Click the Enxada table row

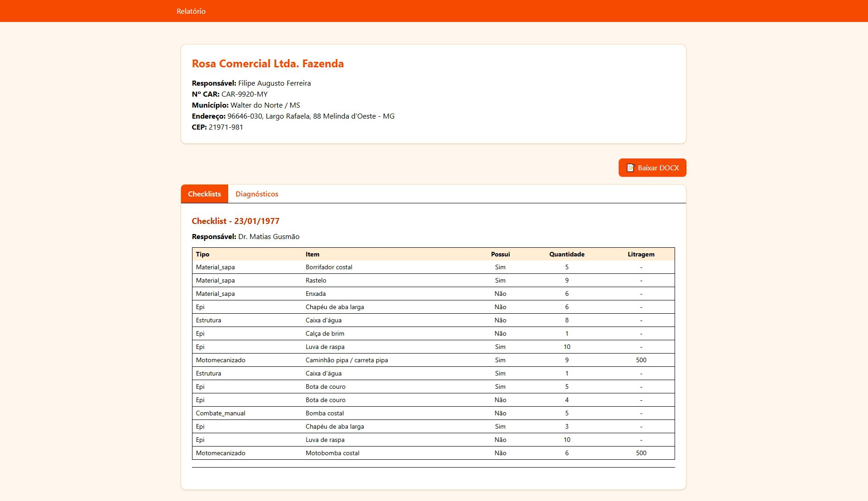pyautogui.click(x=433, y=294)
